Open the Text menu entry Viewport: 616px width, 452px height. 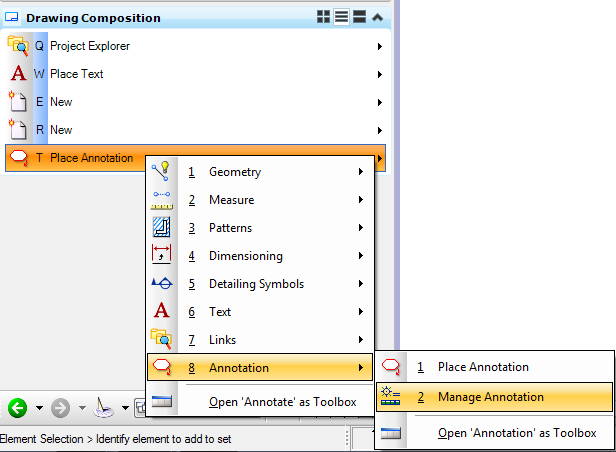[x=260, y=312]
